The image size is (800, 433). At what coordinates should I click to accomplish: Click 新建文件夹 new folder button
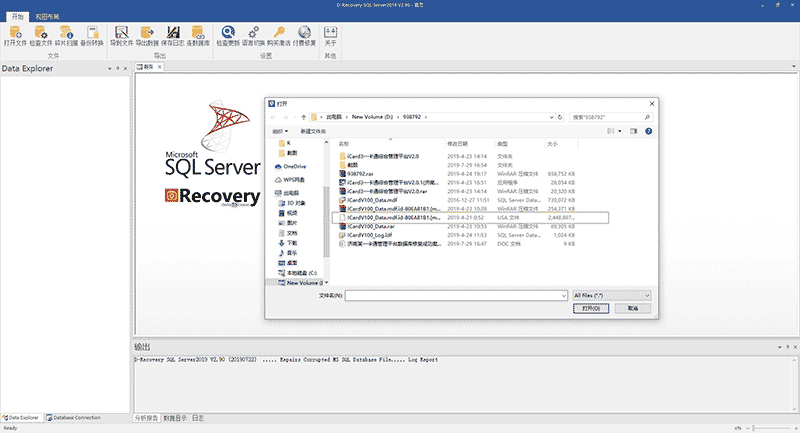pyautogui.click(x=313, y=131)
